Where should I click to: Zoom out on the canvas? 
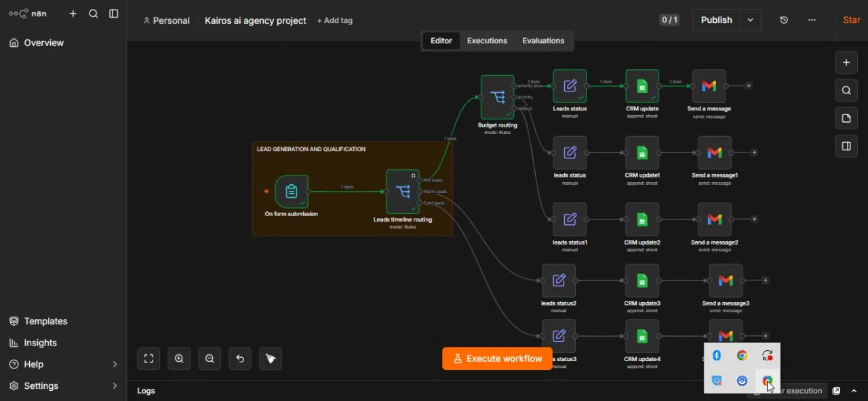coord(210,358)
